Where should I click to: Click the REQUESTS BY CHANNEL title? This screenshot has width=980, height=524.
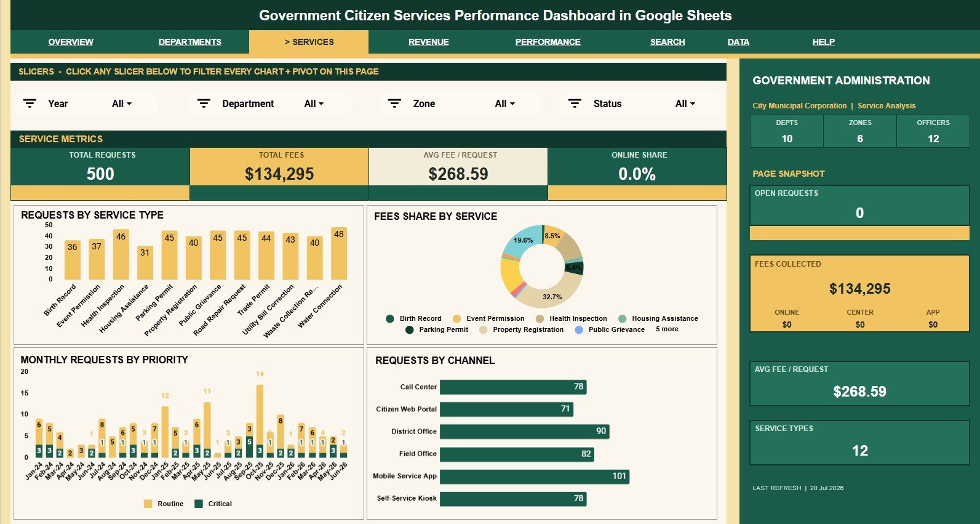click(435, 360)
